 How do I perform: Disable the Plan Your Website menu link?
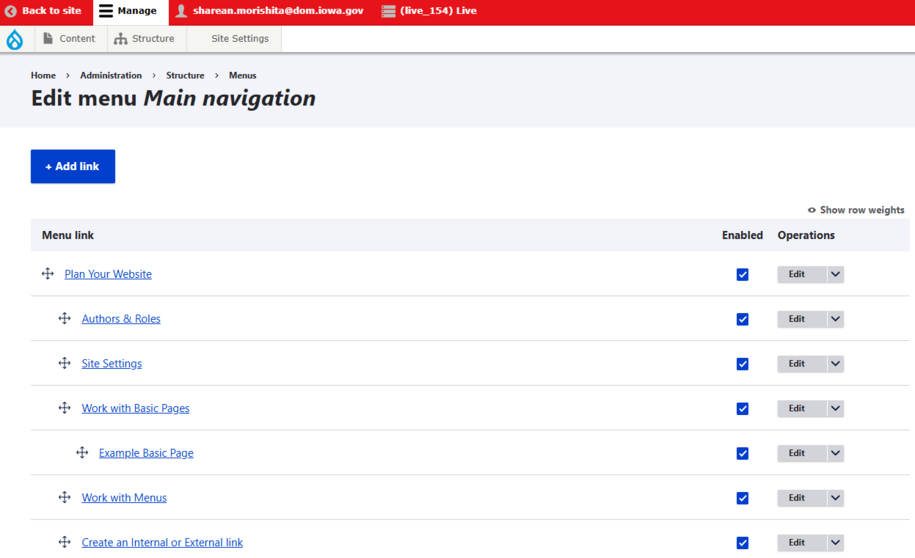click(742, 275)
